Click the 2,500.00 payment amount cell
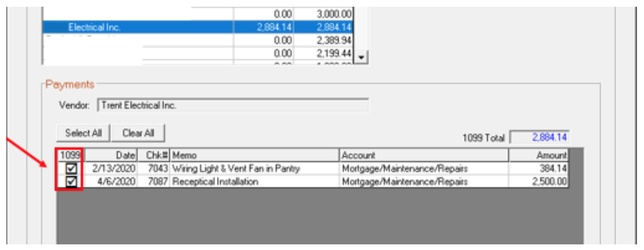 538,182
